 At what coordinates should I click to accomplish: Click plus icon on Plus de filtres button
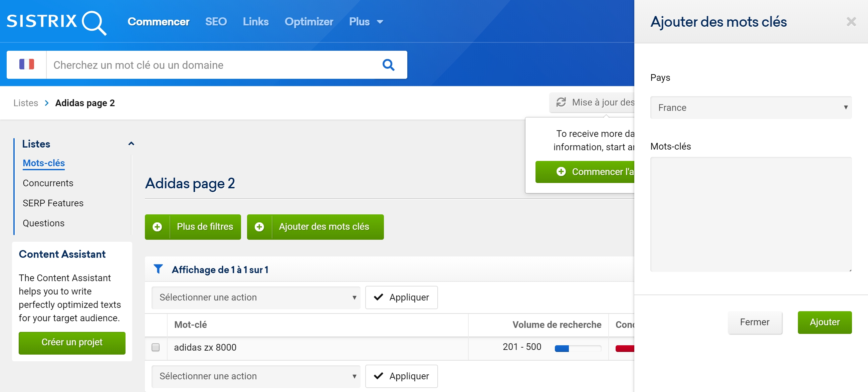click(x=157, y=227)
